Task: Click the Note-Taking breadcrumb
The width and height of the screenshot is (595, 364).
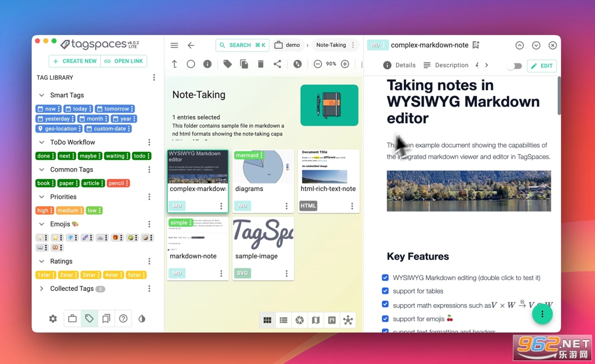Action: [331, 45]
